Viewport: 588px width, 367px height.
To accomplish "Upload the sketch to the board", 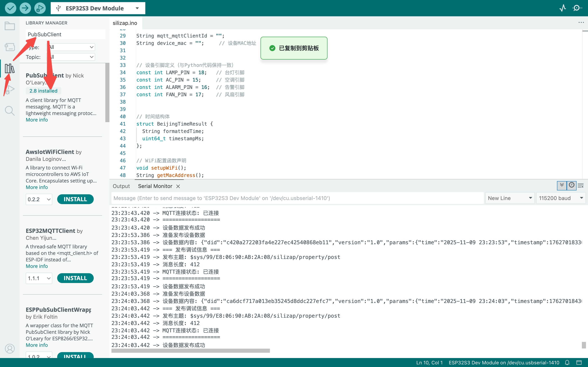I will click(x=25, y=8).
